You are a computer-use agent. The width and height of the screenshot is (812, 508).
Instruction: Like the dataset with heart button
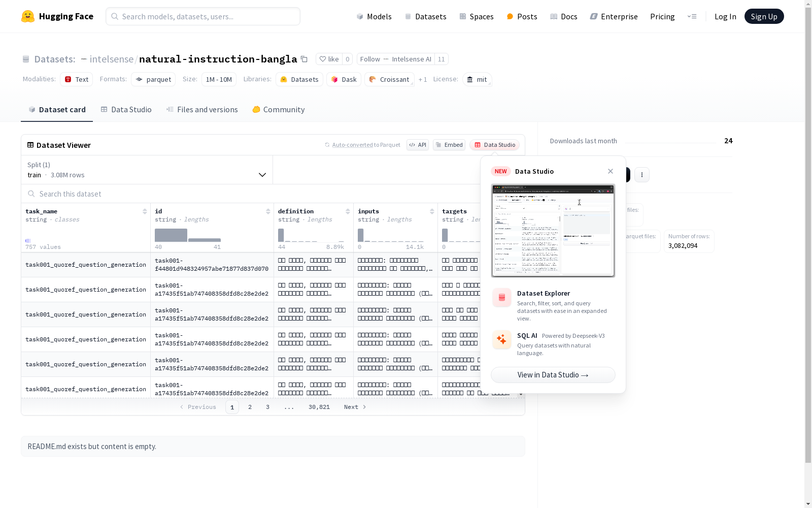329,59
